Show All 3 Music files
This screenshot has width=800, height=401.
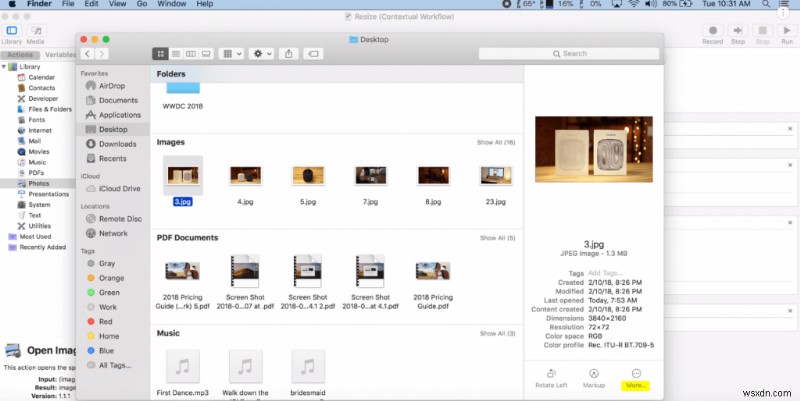click(x=497, y=333)
